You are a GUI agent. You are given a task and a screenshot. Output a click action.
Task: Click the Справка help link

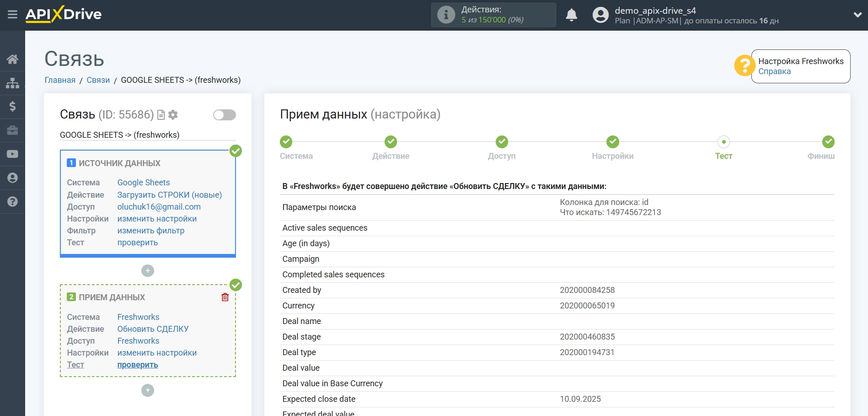pyautogui.click(x=774, y=71)
